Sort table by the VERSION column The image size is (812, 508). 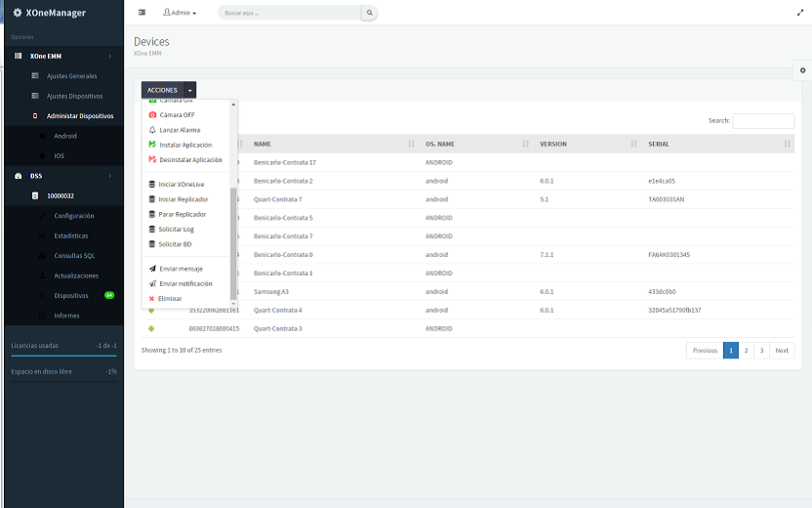589,145
